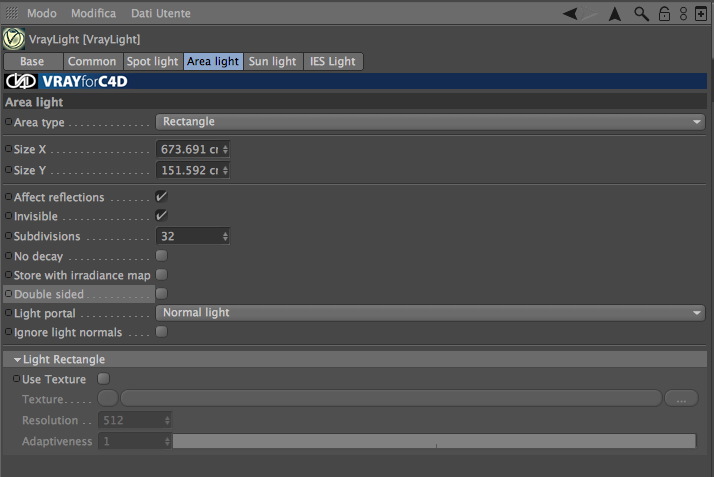Click the grip icon beside Modo

click(11, 13)
